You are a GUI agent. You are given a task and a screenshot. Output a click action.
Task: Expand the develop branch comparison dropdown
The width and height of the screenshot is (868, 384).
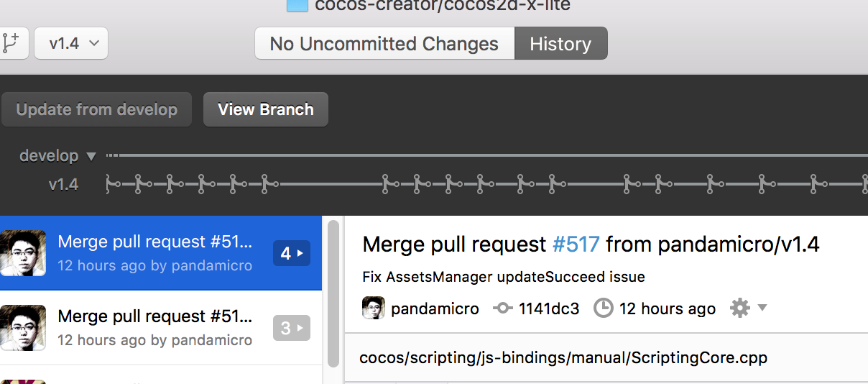tap(91, 156)
